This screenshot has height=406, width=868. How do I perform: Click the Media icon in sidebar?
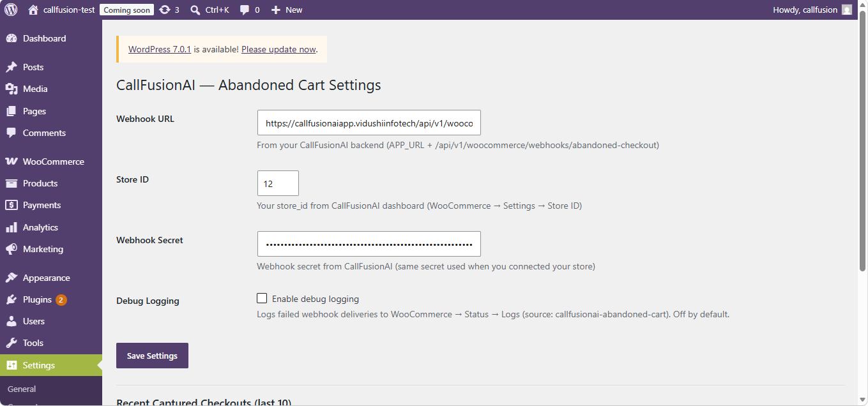[x=11, y=89]
